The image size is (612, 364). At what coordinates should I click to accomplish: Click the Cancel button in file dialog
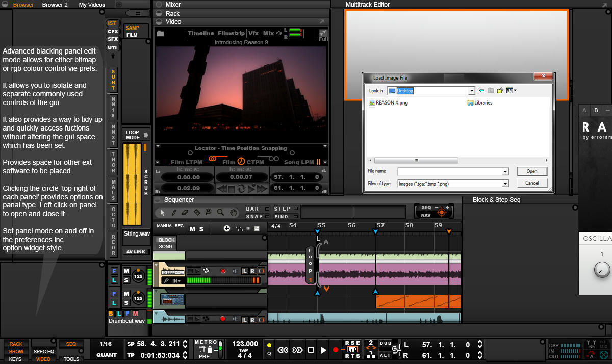(x=532, y=183)
